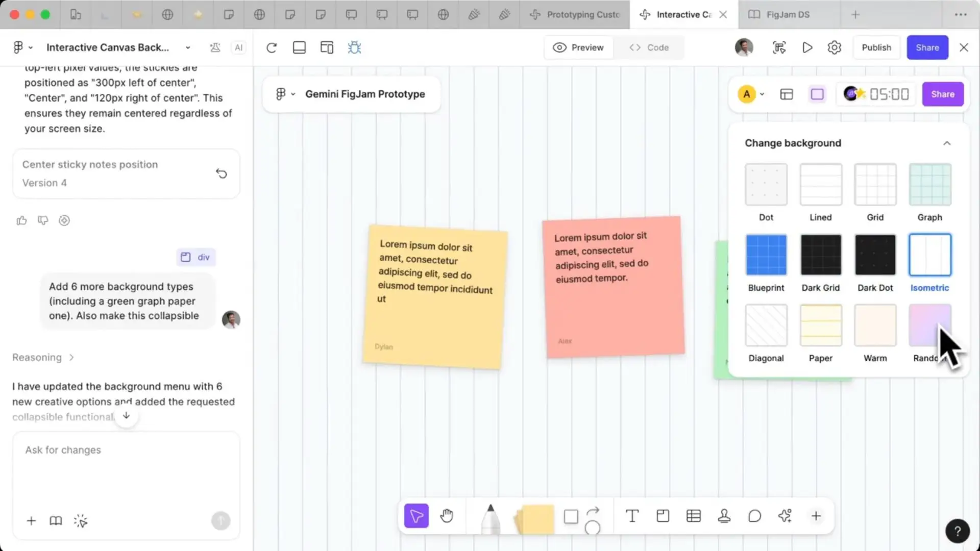This screenshot has width=980, height=551.
Task: Open a new tab with plus
Action: click(x=855, y=14)
